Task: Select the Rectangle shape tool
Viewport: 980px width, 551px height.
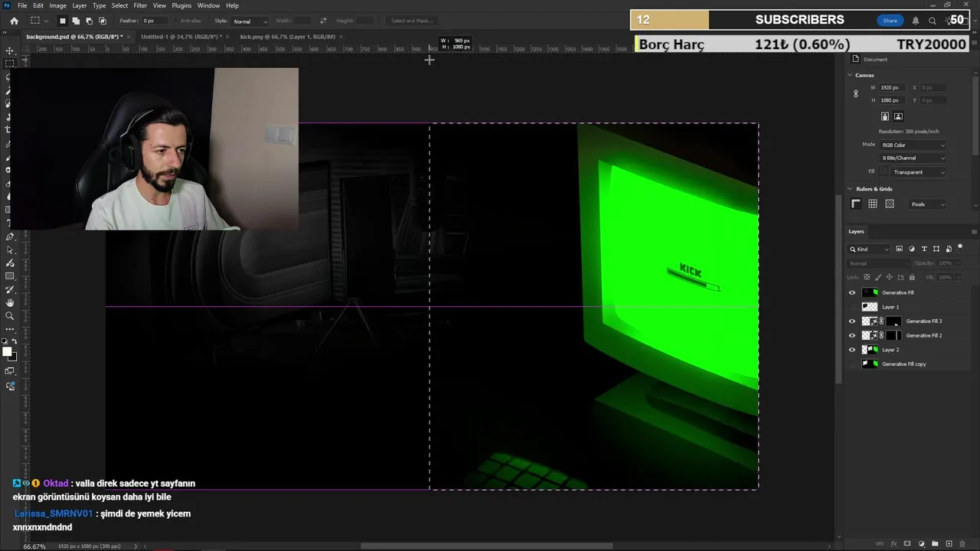Action: (10, 276)
